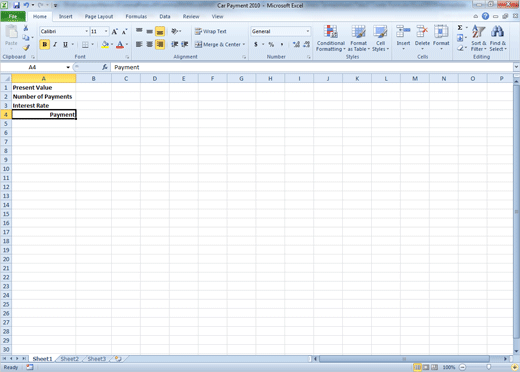520x372 pixels.
Task: Click the Insert Function fx icon
Action: 105,67
